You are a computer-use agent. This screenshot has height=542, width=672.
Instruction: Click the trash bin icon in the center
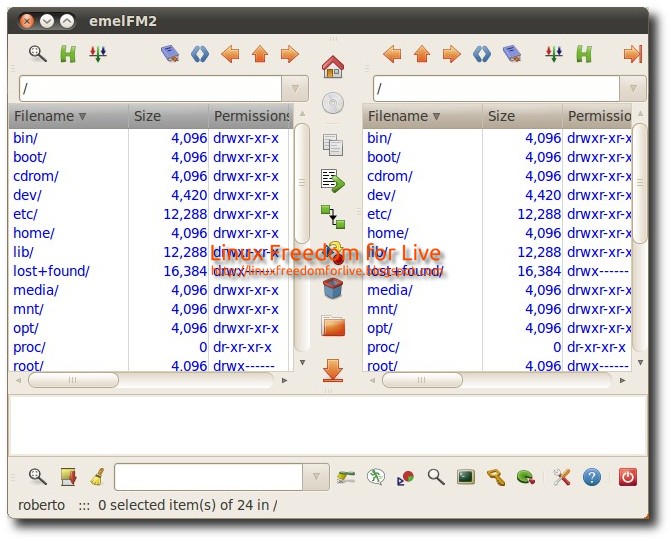[333, 288]
